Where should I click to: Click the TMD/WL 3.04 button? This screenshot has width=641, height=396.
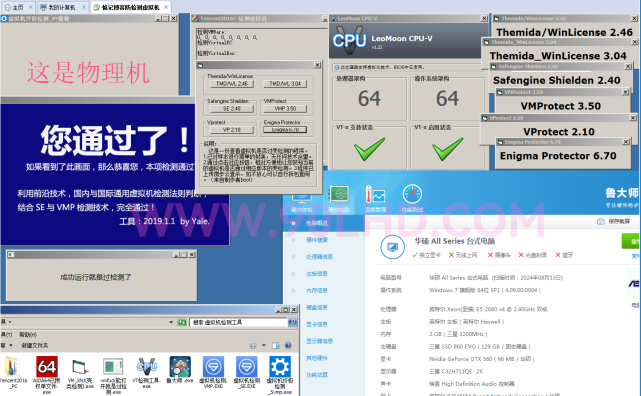coord(285,84)
